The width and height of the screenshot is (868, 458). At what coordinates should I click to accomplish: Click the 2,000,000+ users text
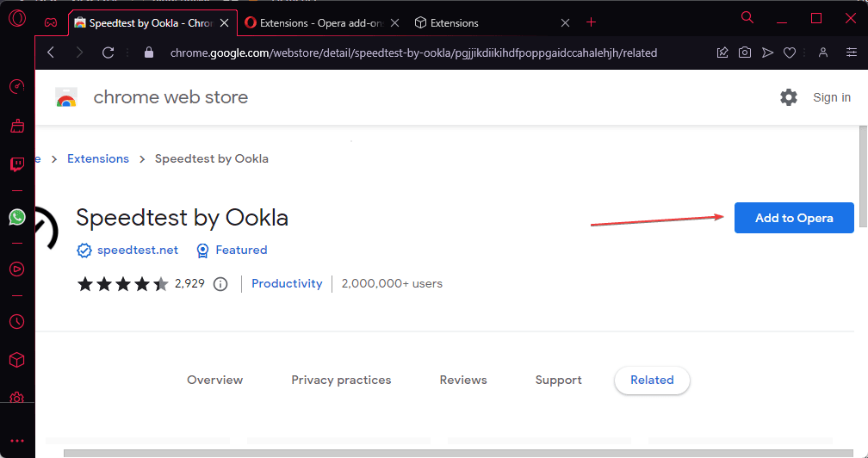pyautogui.click(x=392, y=284)
